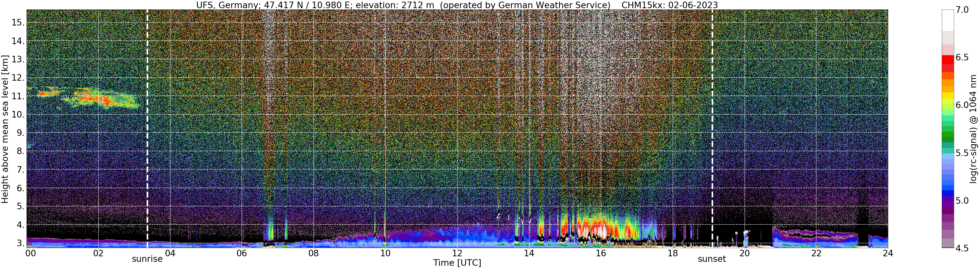Click the time axis tick "10"
980x269 pixels.
[x=385, y=253]
